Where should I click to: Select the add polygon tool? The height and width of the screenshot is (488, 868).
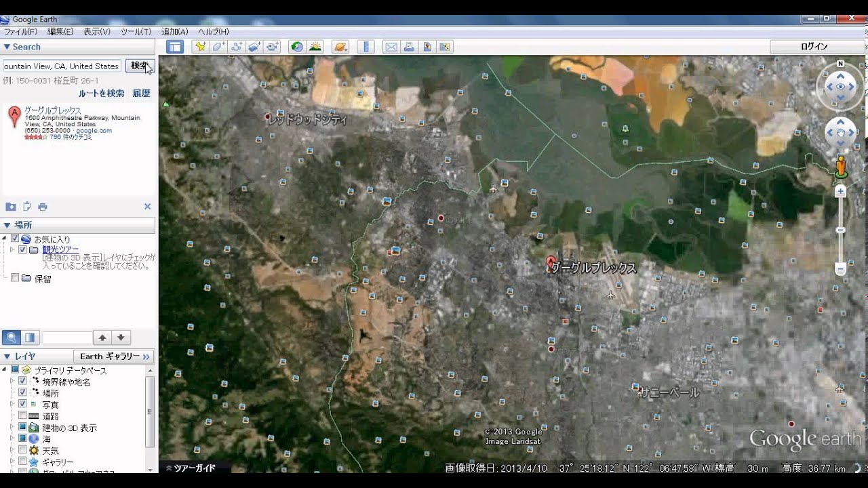coord(218,47)
